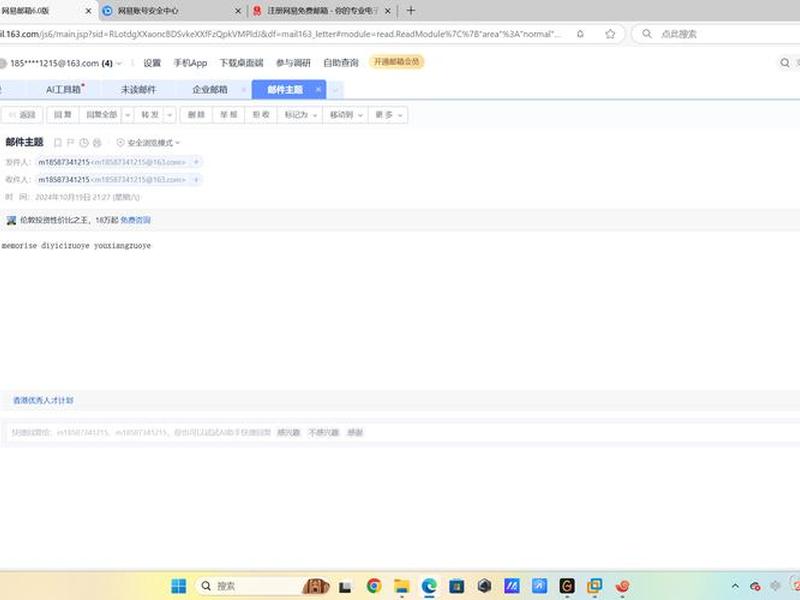The width and height of the screenshot is (800, 600).
Task: Click the bell icon in the address bar
Action: (x=580, y=34)
